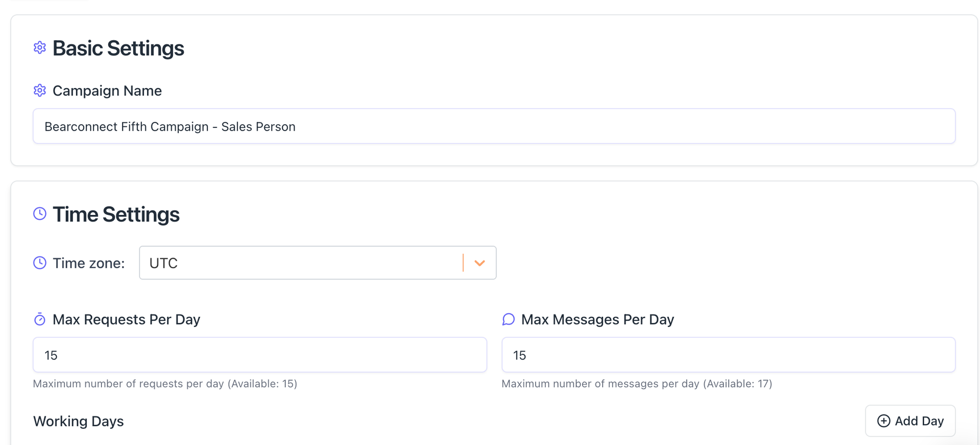Expand the time zone chevron arrow
The width and height of the screenshot is (980, 445).
(x=480, y=263)
